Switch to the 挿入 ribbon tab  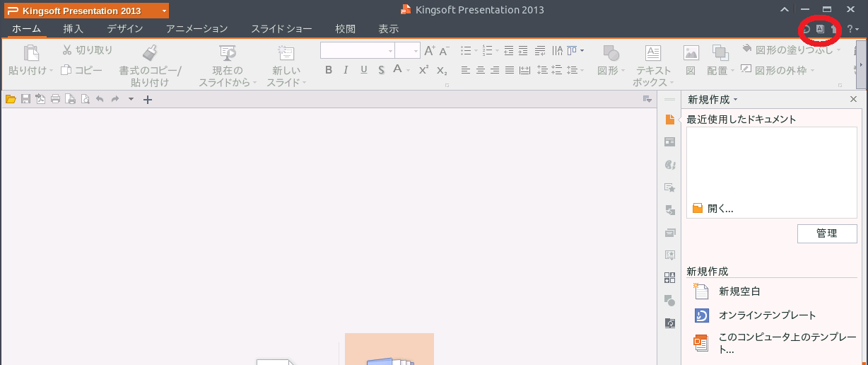tap(74, 29)
